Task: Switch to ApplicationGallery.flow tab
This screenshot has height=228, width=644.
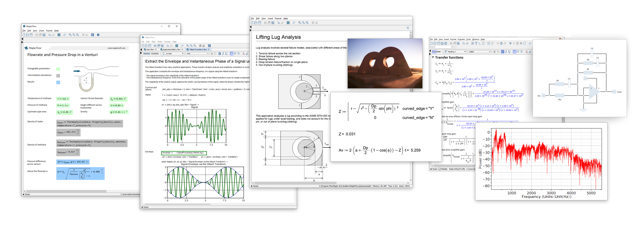Action: click(x=171, y=49)
